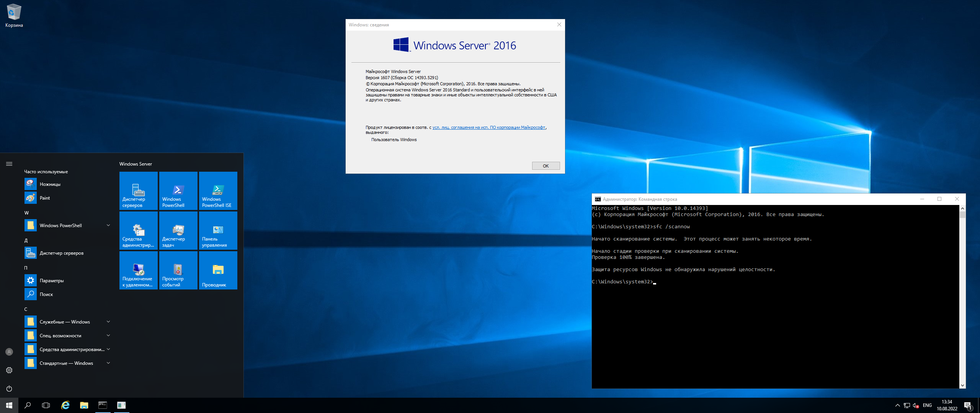Launch Paint from the frequently used list

(x=68, y=198)
